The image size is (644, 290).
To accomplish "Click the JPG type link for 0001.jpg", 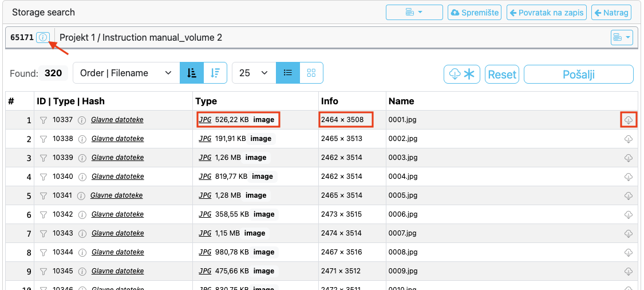I will (205, 120).
